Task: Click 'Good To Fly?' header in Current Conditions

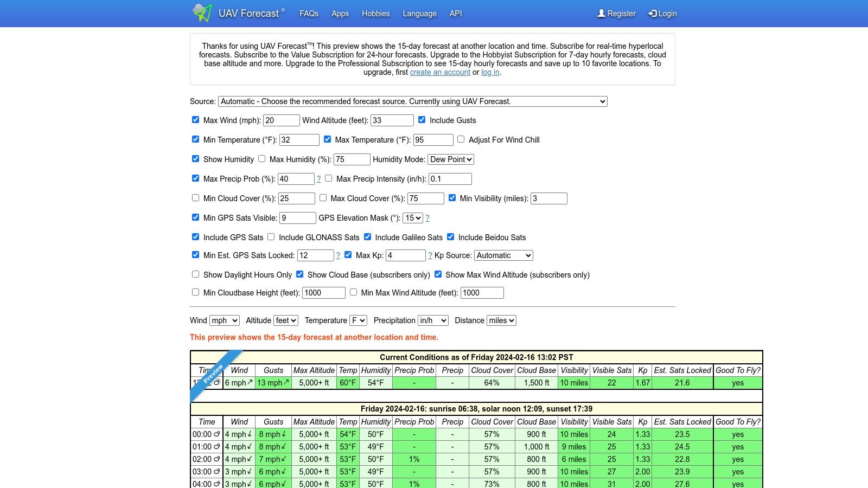Action: pyautogui.click(x=738, y=370)
